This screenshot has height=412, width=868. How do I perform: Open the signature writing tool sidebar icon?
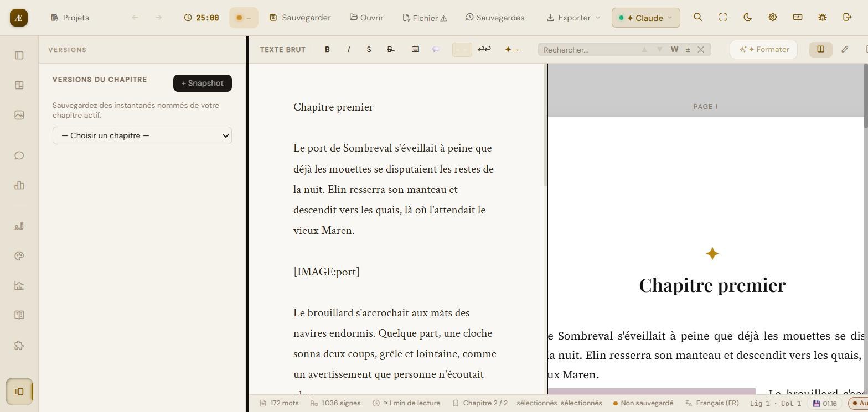pyautogui.click(x=19, y=226)
